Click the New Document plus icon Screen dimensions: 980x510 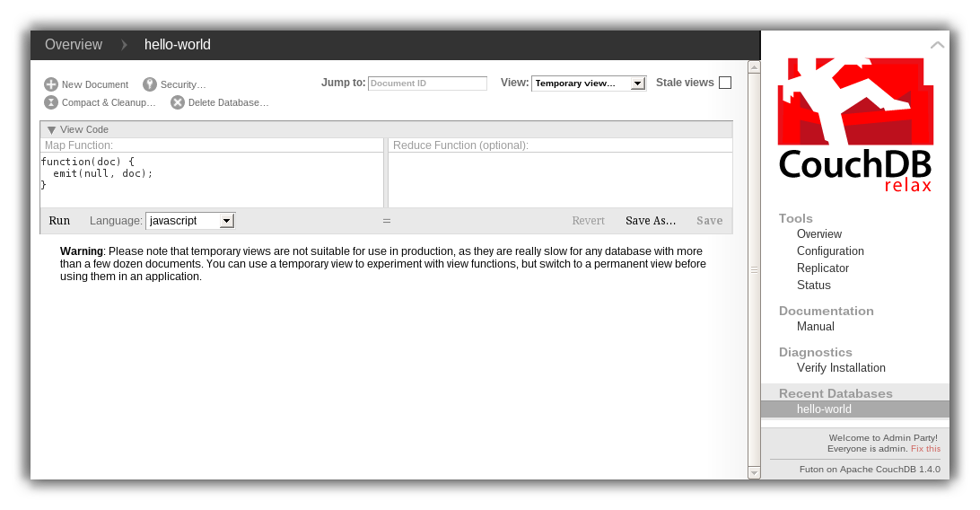point(51,84)
